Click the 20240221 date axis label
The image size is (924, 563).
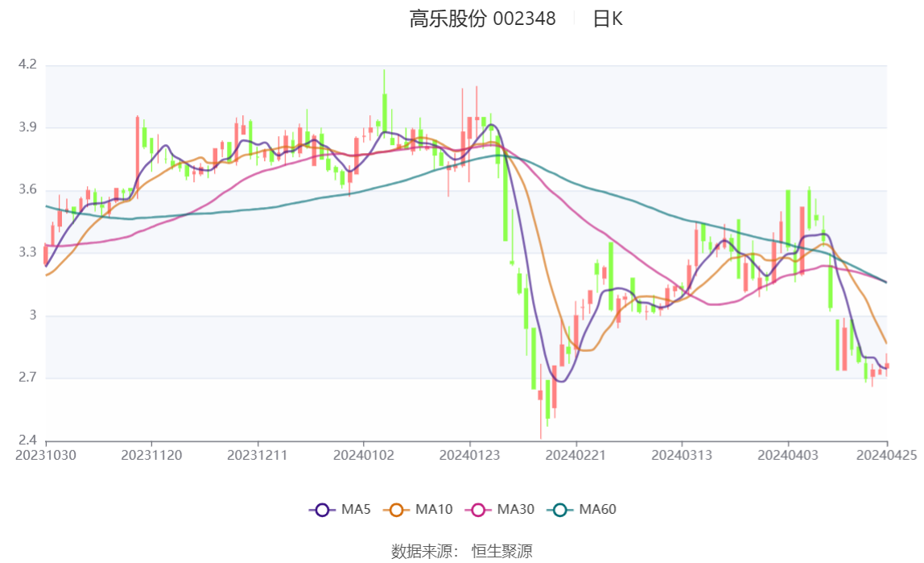click(575, 456)
